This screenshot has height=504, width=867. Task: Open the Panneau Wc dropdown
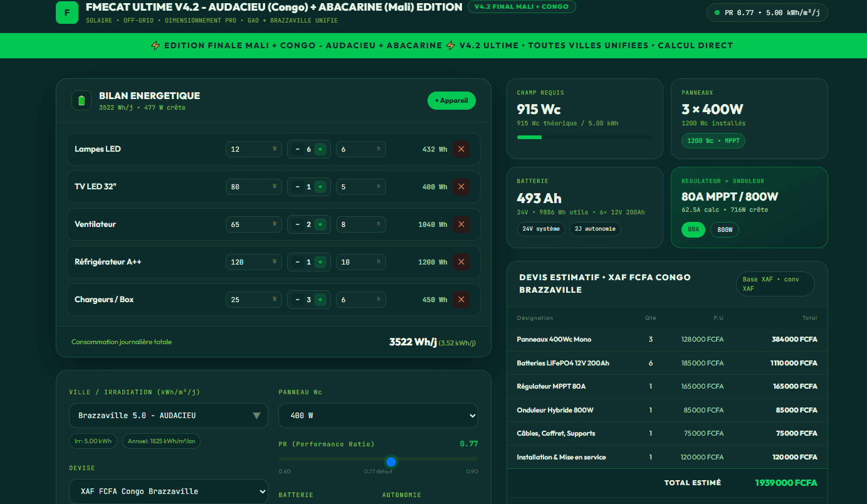coord(378,416)
